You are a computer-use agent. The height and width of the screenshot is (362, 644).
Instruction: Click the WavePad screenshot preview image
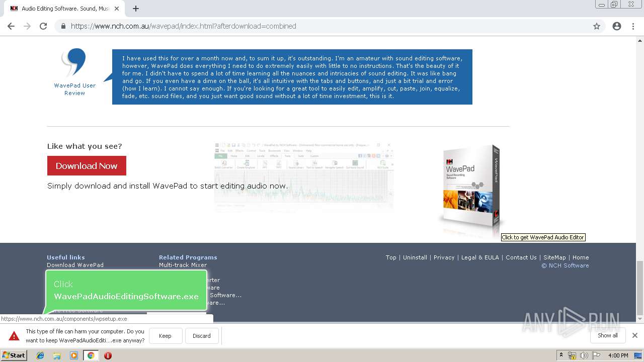pyautogui.click(x=304, y=177)
